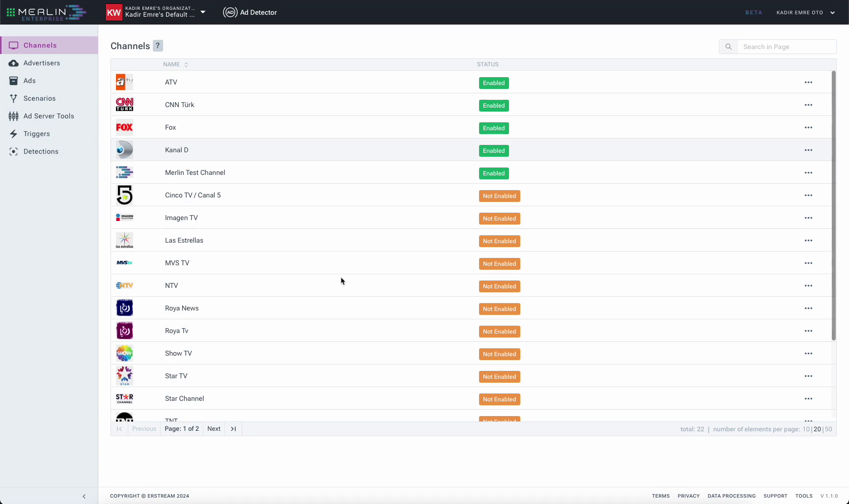Viewport: 849px width, 504px height.
Task: Open the three-dot menu for MVS TV
Action: (808, 263)
